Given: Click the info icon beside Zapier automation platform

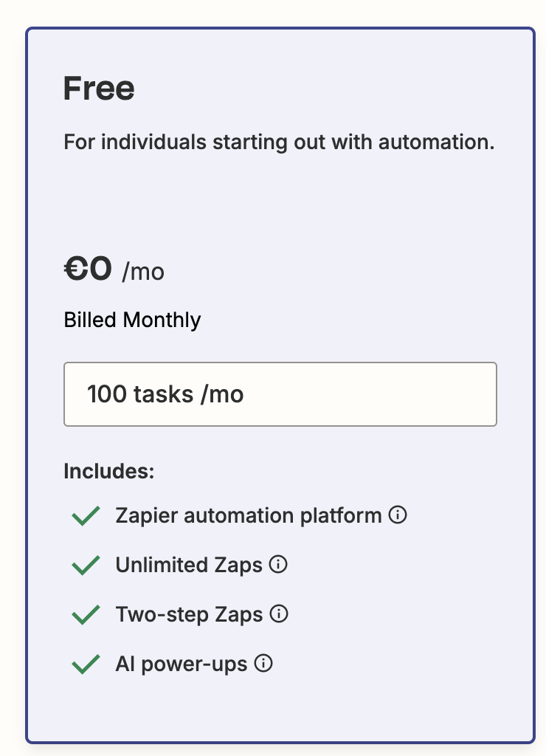Looking at the screenshot, I should pyautogui.click(x=398, y=515).
